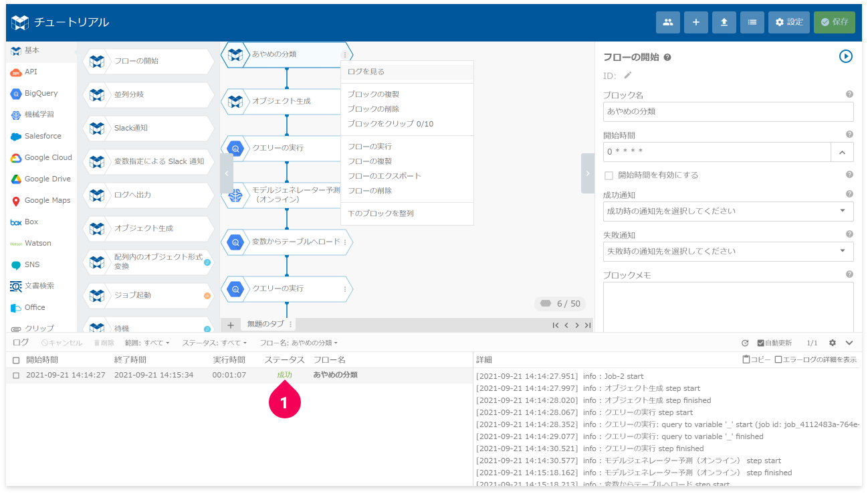Screen dimensions: 868x494
Task: Run flow with the play icon in properties
Action: click(846, 56)
